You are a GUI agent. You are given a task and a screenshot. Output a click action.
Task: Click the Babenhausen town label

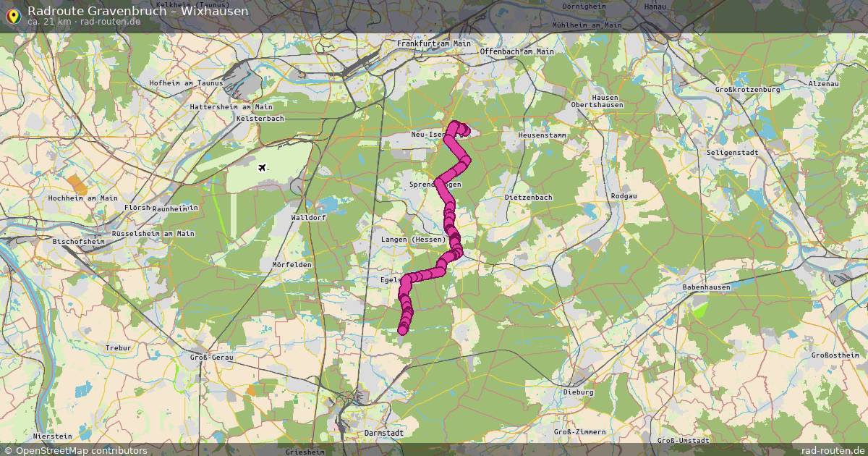pyautogui.click(x=707, y=287)
